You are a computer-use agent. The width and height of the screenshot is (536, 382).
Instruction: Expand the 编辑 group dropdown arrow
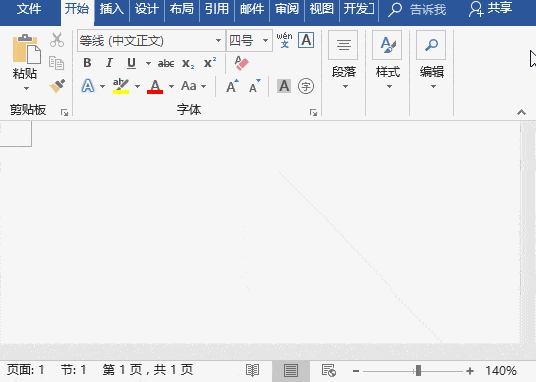click(433, 87)
